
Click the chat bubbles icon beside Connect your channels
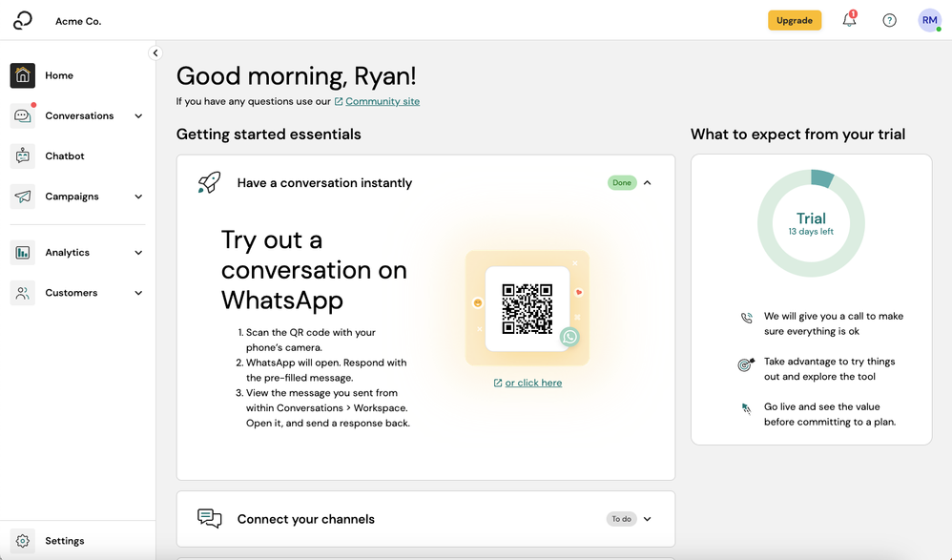(210, 519)
